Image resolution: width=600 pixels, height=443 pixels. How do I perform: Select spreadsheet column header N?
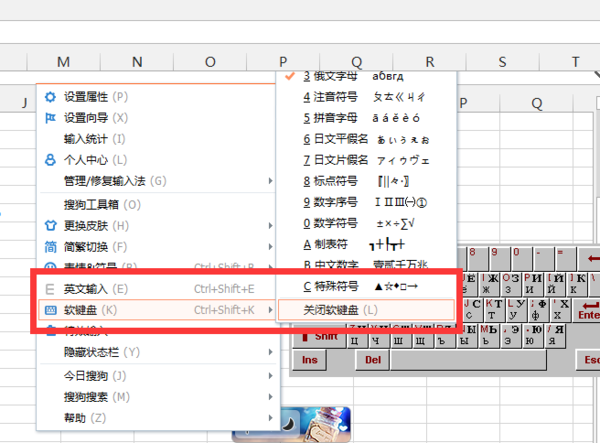137,62
